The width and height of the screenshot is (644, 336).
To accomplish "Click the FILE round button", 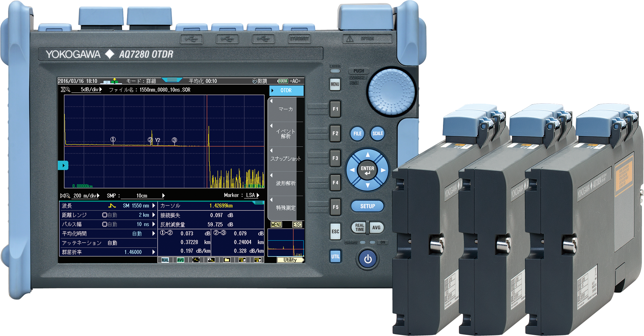I will pos(357,134).
